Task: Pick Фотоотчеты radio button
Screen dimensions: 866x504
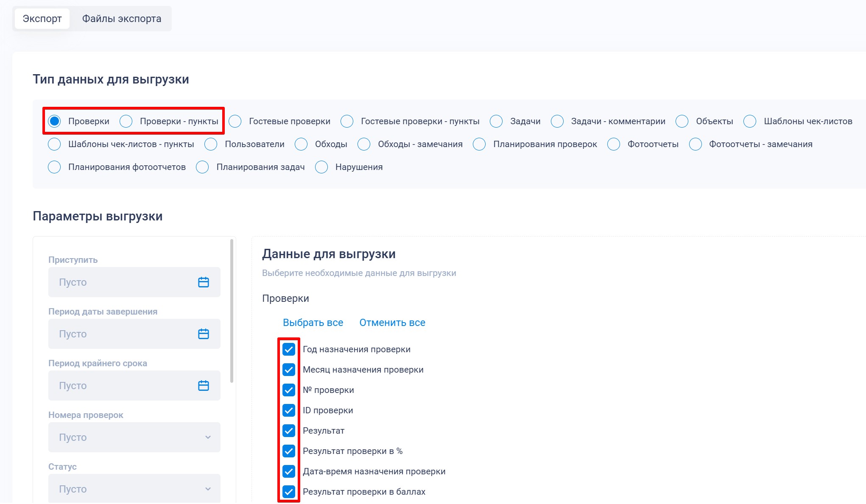Action: coord(614,144)
